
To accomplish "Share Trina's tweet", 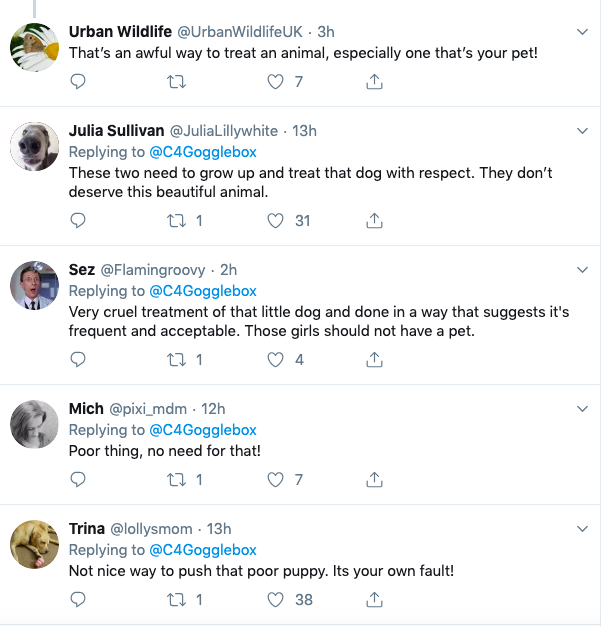I will 375,599.
